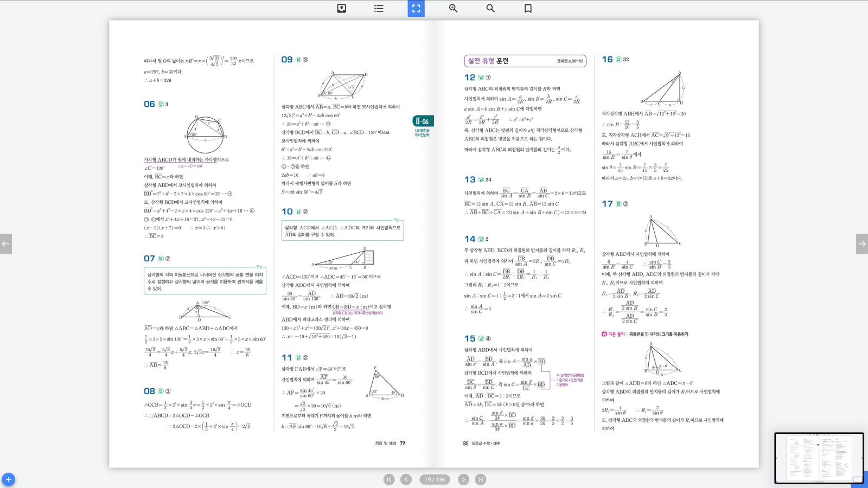Go to previous page in bottom bar
868x488 pixels.
point(406,479)
